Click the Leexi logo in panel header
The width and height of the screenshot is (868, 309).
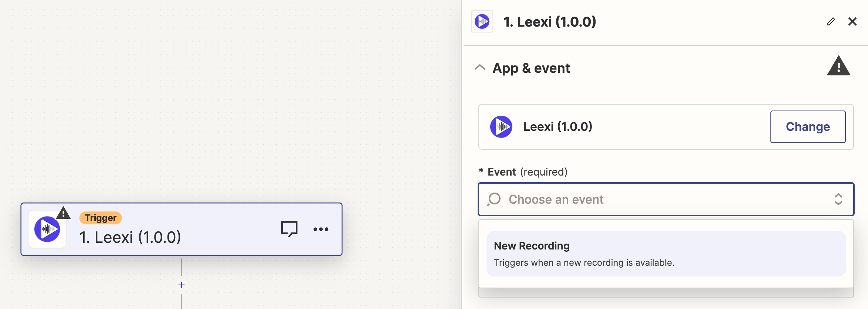(482, 21)
